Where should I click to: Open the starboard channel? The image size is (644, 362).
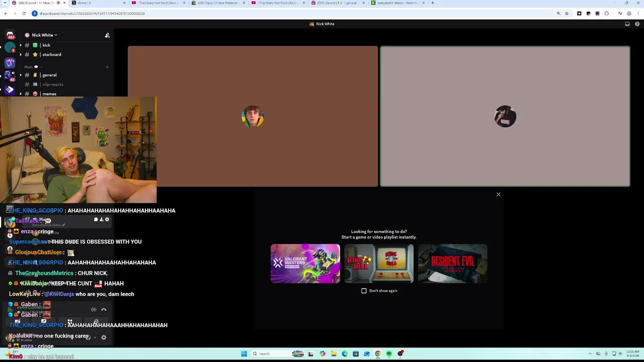click(x=65, y=54)
